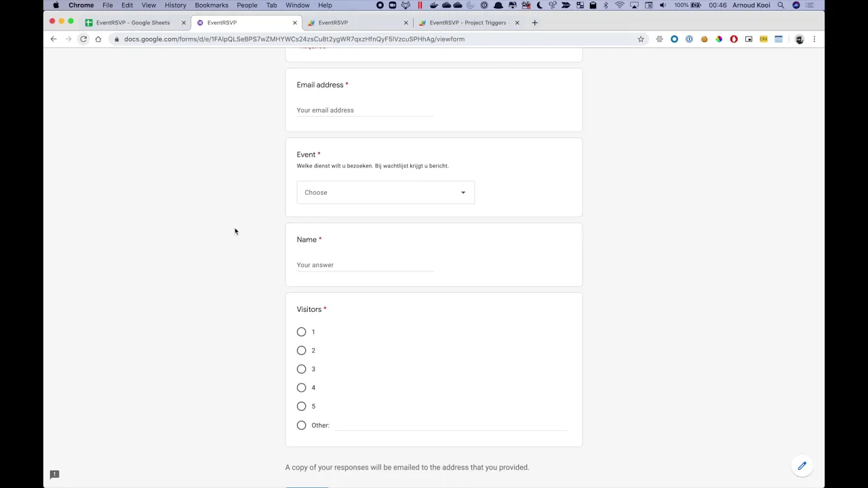Reload the current page
Viewport: 868px width, 488px height.
tap(83, 39)
